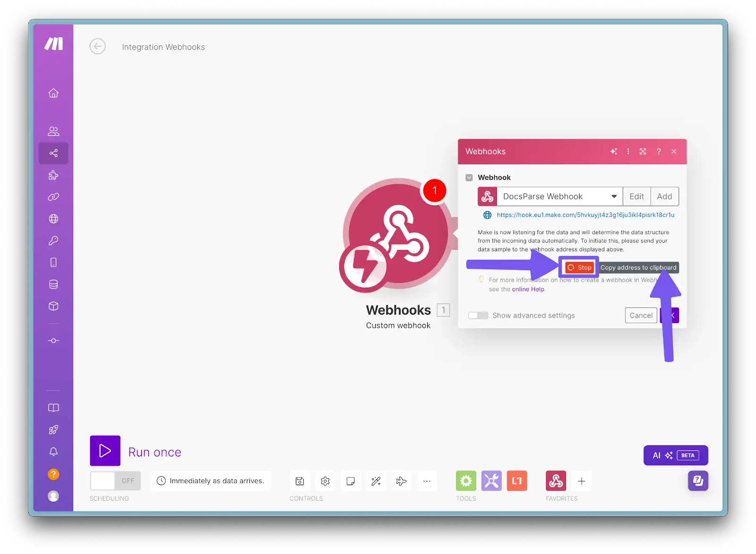Expand the Webhooks panel to fullscreen
This screenshot has height=554, width=756.
[643, 152]
